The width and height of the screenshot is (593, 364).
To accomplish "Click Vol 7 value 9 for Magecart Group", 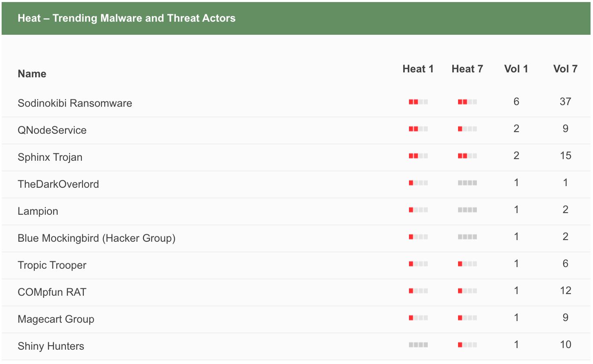I will click(x=565, y=317).
